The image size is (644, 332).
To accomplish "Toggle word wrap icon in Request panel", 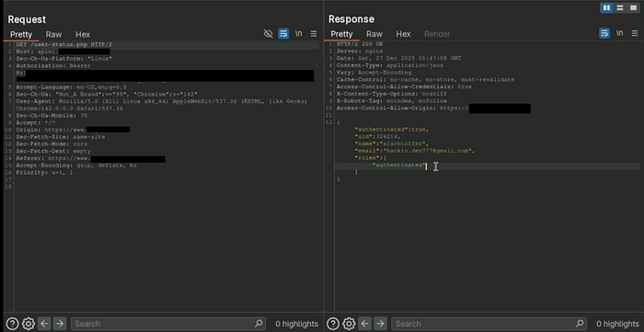I will click(283, 34).
